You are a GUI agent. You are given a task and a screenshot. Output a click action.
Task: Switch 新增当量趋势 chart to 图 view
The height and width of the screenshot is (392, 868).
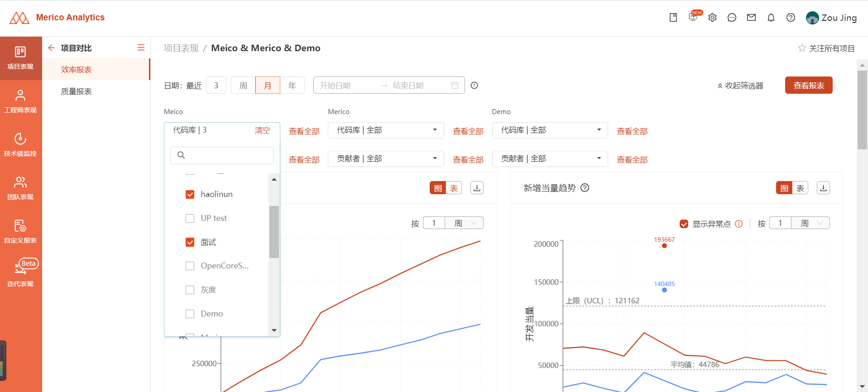pos(784,188)
